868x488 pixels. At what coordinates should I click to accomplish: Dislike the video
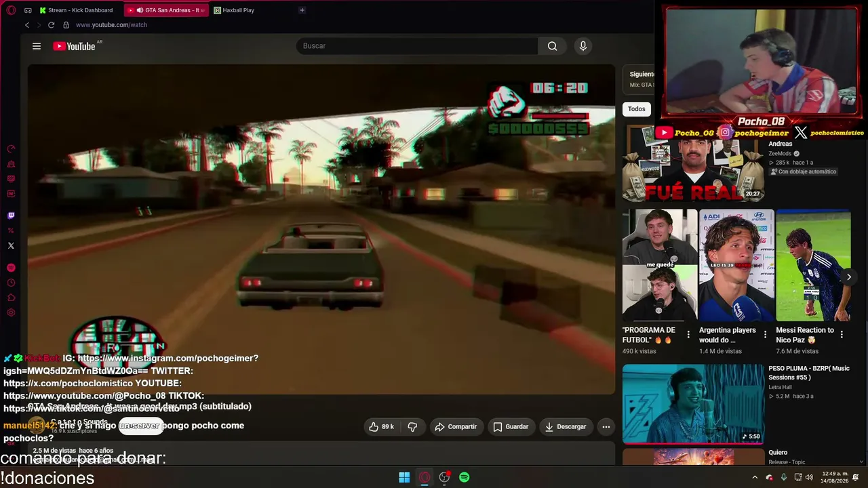click(x=412, y=427)
